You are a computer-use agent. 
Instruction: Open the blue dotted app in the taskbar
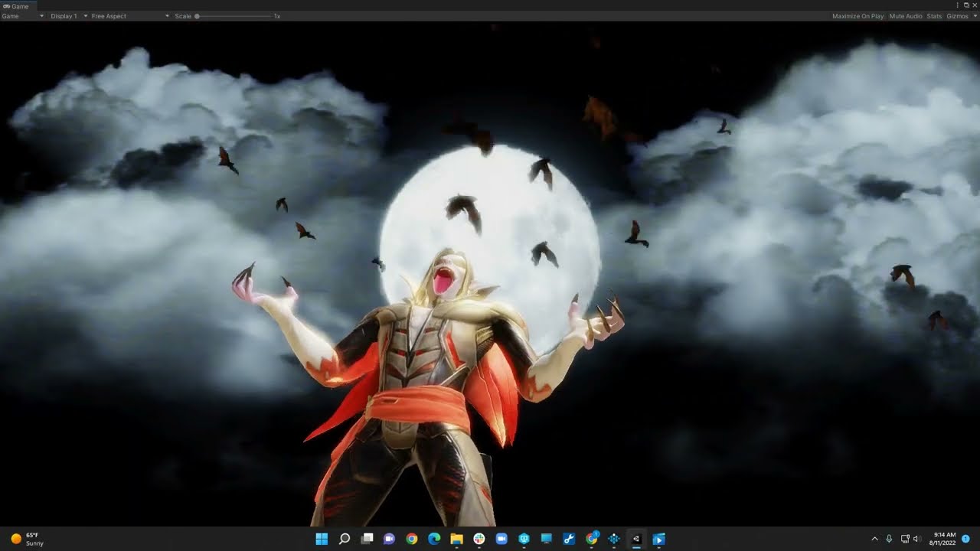point(614,539)
